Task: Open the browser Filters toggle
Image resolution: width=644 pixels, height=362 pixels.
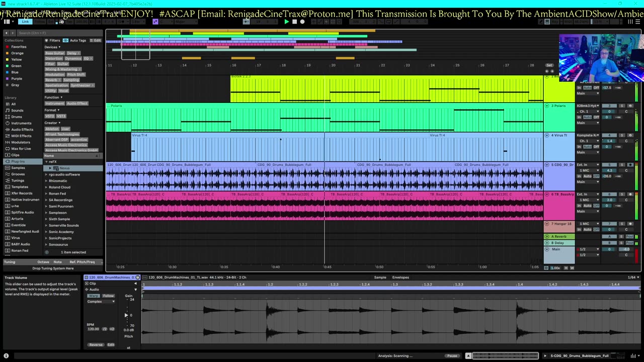Action: tap(52, 40)
